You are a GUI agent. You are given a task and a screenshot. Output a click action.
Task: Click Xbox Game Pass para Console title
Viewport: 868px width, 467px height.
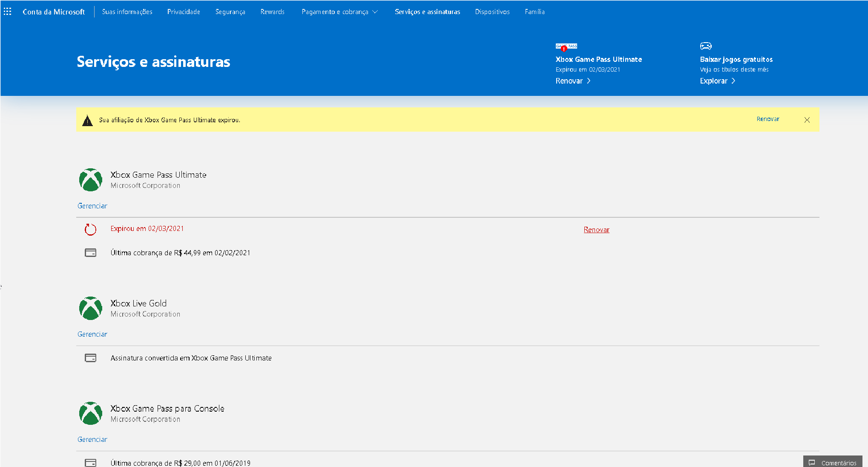[167, 409]
